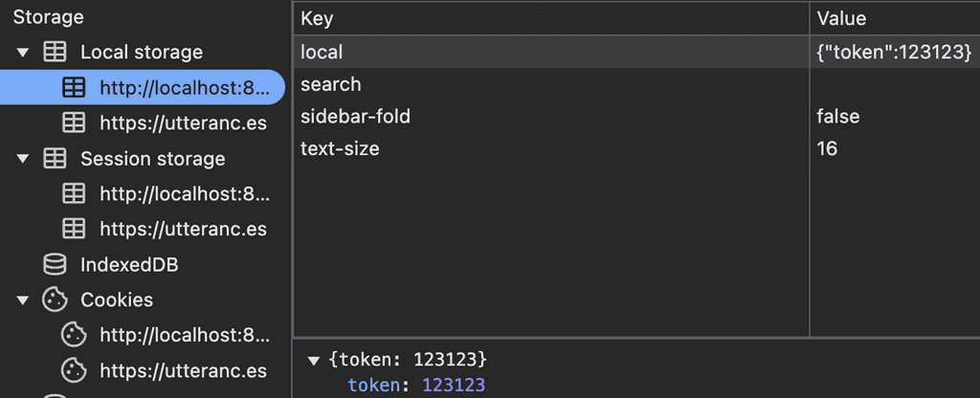Click cookie icon beside utteranc.es under Cookies
The width and height of the screenshot is (980, 398).
pyautogui.click(x=74, y=371)
